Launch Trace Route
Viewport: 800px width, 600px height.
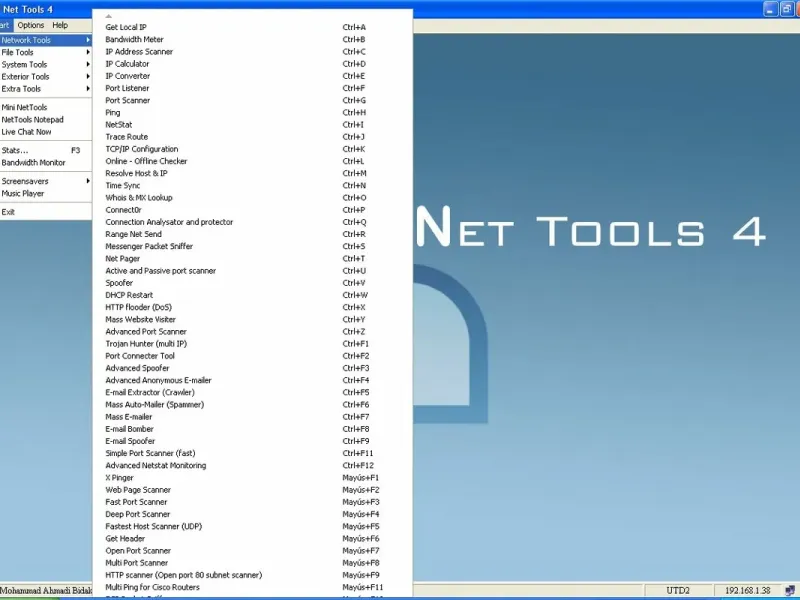(x=252, y=137)
